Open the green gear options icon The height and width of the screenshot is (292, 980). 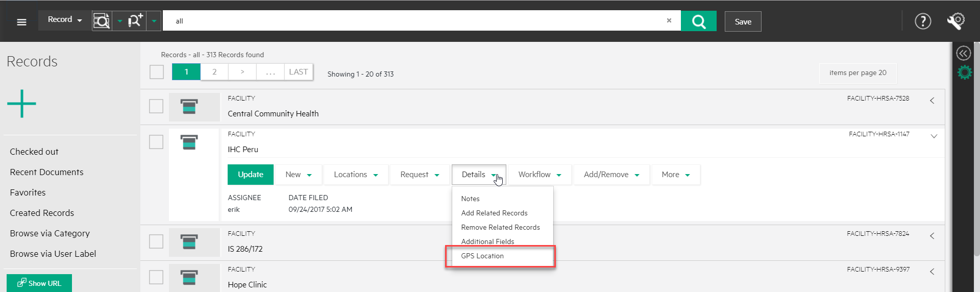[964, 72]
